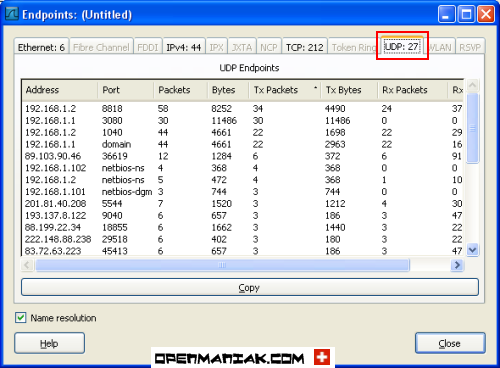Click the 192.168.1.2 netbios-ns port cell
500x368 pixels.
click(123, 180)
